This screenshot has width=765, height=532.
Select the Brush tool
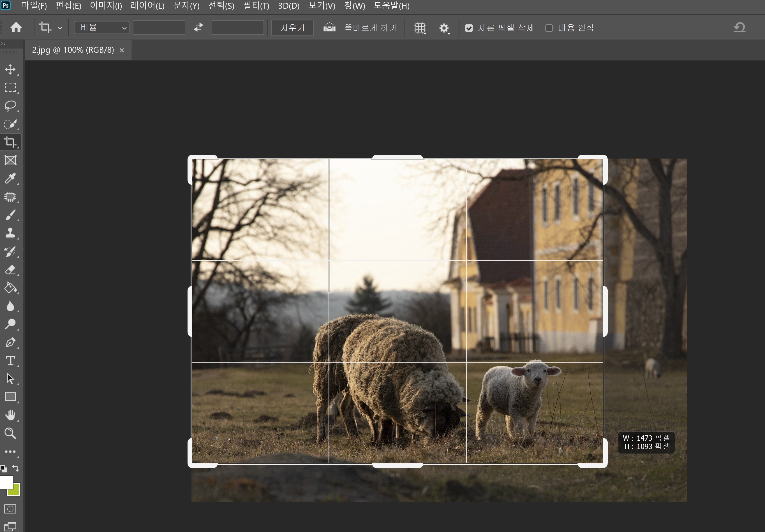pyautogui.click(x=10, y=215)
